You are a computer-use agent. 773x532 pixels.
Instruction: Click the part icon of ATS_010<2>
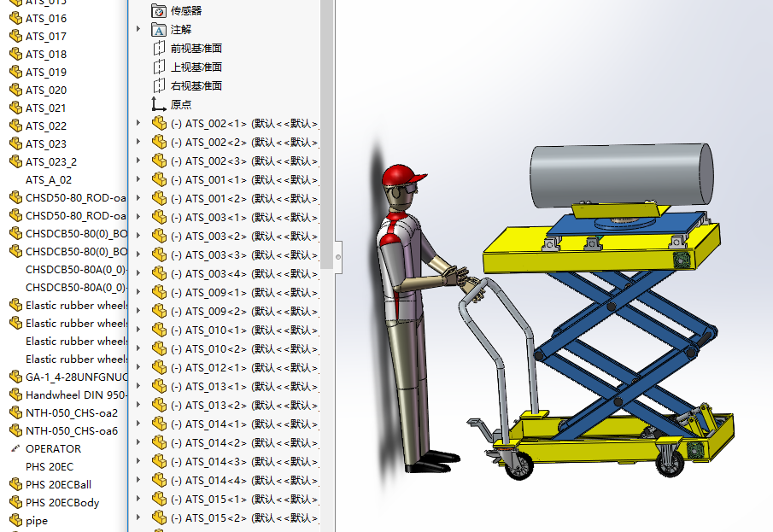159,348
